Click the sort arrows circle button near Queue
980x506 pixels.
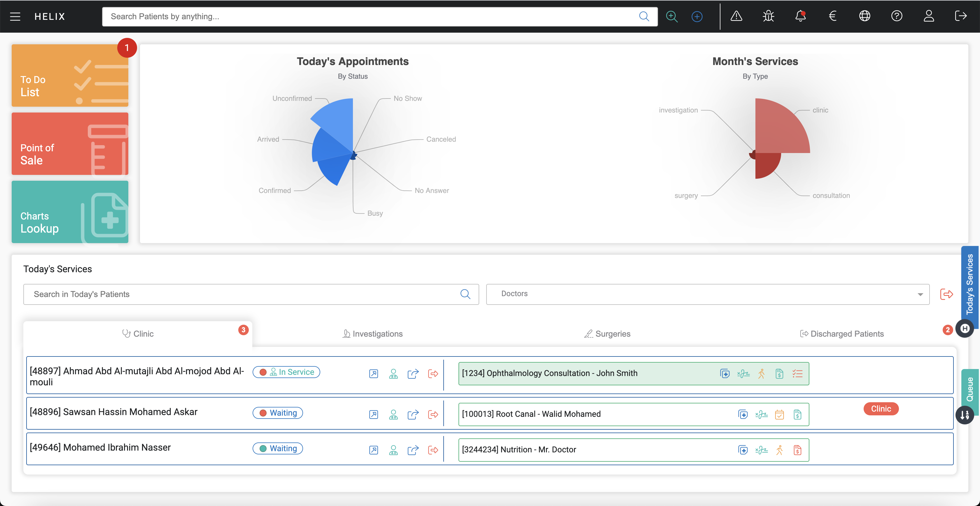(965, 415)
